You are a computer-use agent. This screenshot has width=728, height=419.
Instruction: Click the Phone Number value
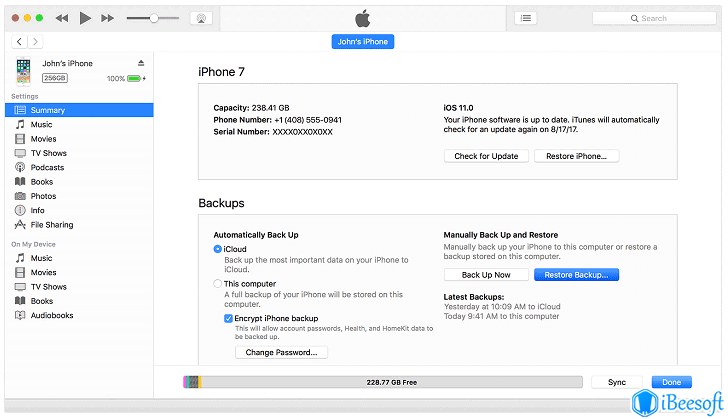coord(308,120)
